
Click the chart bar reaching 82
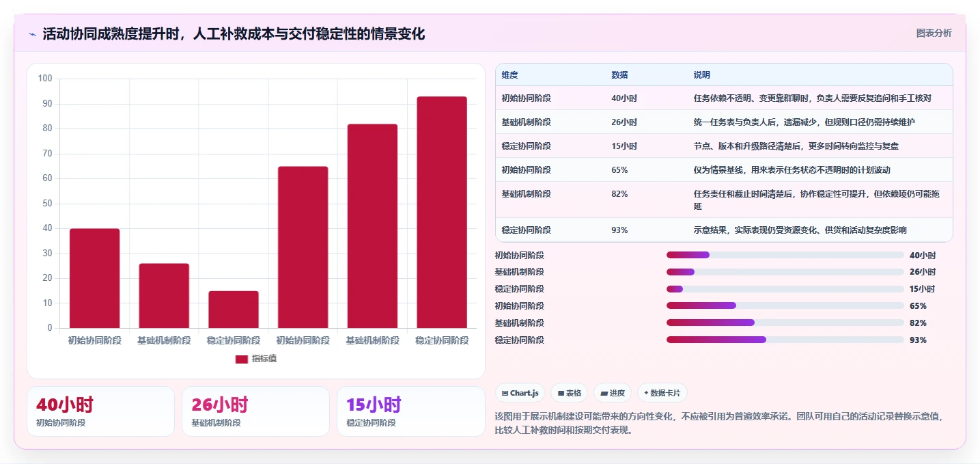pos(372,226)
